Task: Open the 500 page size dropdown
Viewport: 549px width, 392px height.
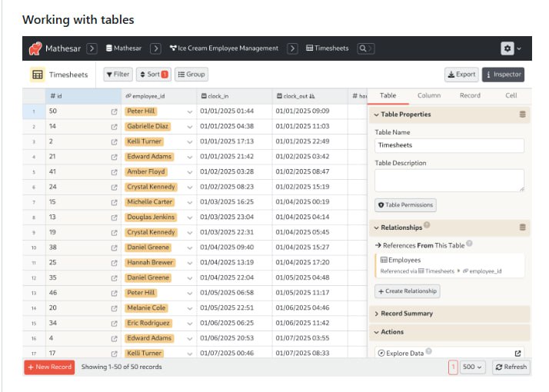Action: [x=472, y=367]
